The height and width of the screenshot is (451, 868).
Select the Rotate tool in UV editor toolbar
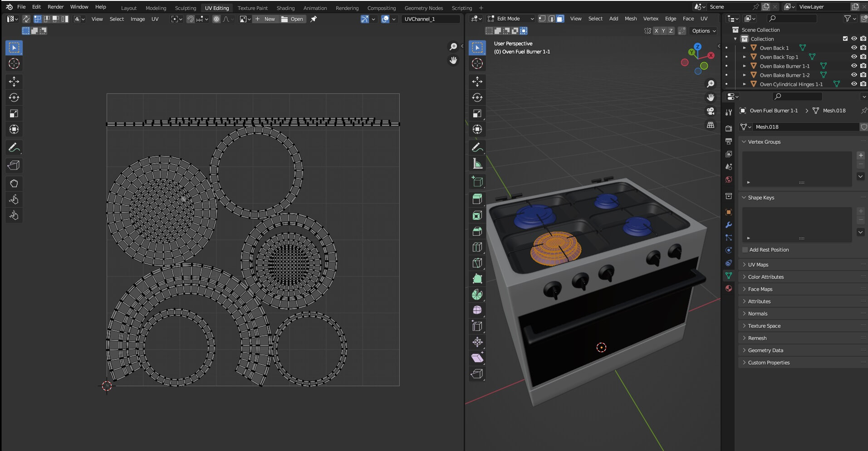point(14,97)
